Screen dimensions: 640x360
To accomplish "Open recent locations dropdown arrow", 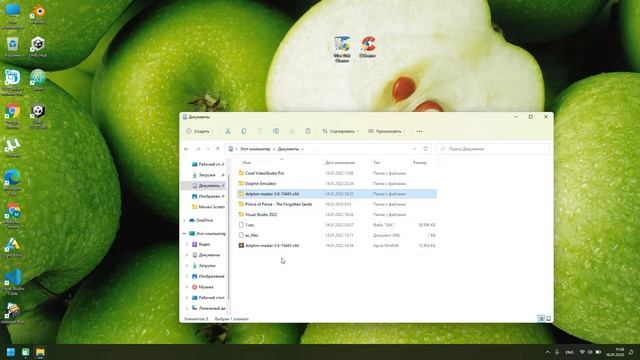I will point(208,149).
